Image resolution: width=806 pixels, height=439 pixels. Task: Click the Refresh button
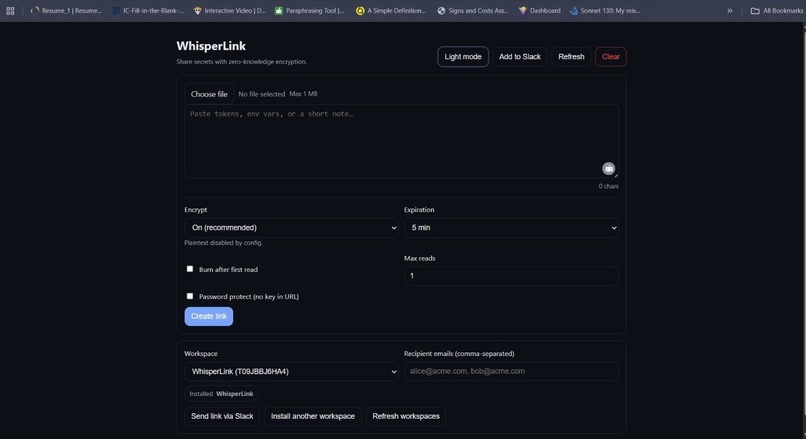pyautogui.click(x=571, y=57)
